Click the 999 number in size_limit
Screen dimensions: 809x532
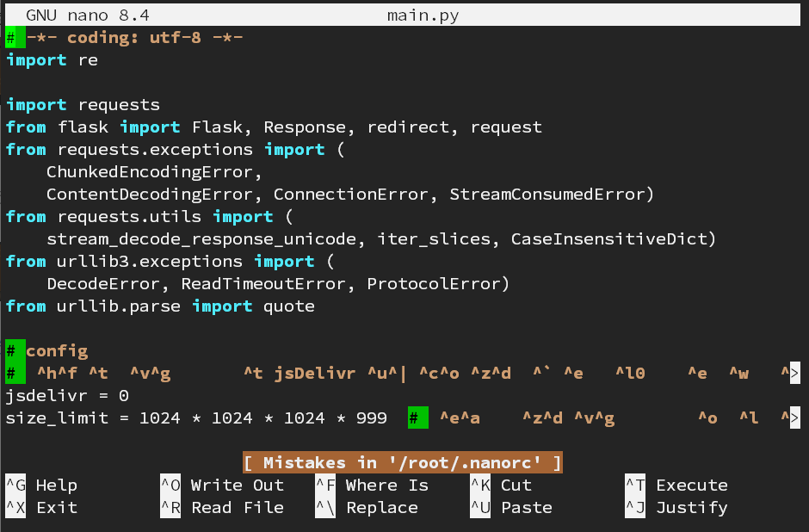(x=372, y=418)
